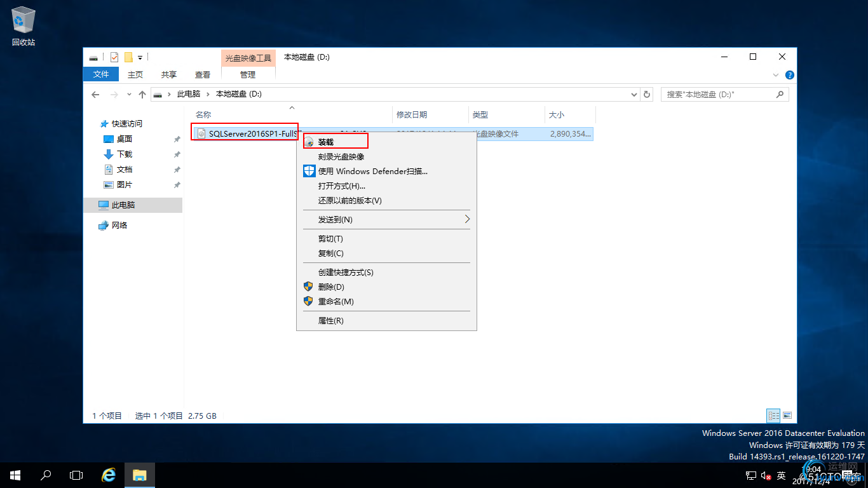
Task: Choose 使用 Windows Defender扫描 in context menu
Action: [386, 171]
